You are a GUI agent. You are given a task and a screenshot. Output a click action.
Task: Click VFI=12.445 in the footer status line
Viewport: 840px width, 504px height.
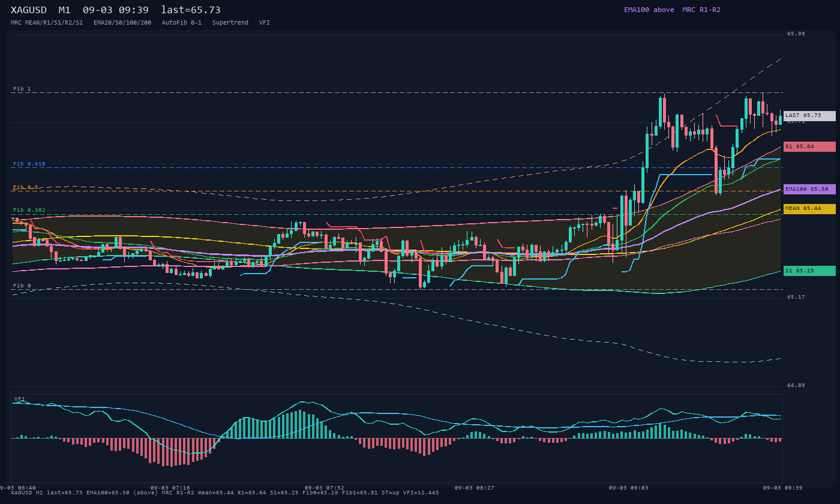421,493
